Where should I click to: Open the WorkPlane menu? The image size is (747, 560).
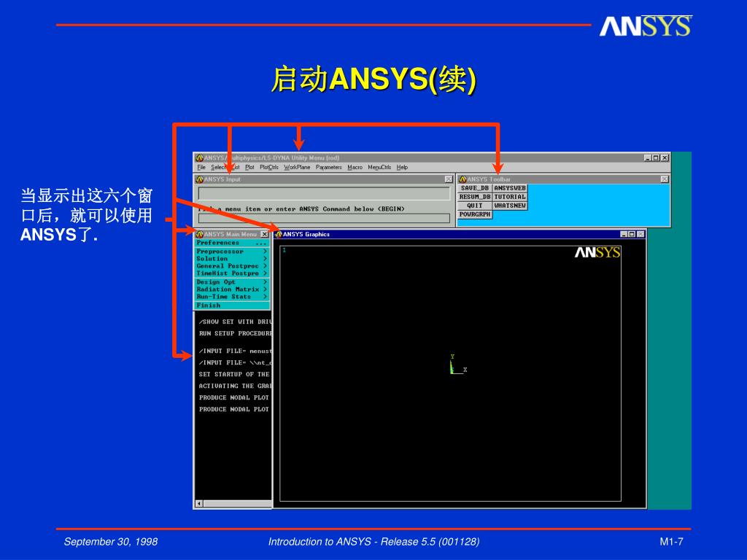tap(297, 167)
